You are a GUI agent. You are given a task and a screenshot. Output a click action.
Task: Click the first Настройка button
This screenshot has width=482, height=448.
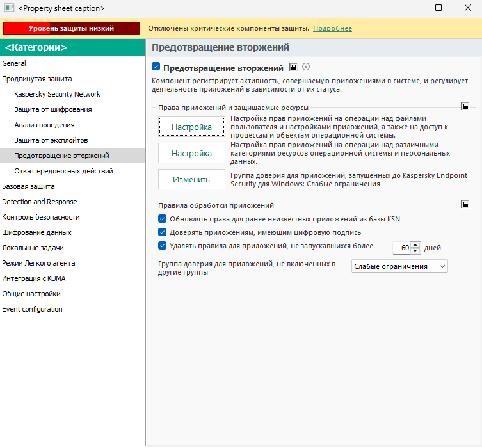click(191, 127)
